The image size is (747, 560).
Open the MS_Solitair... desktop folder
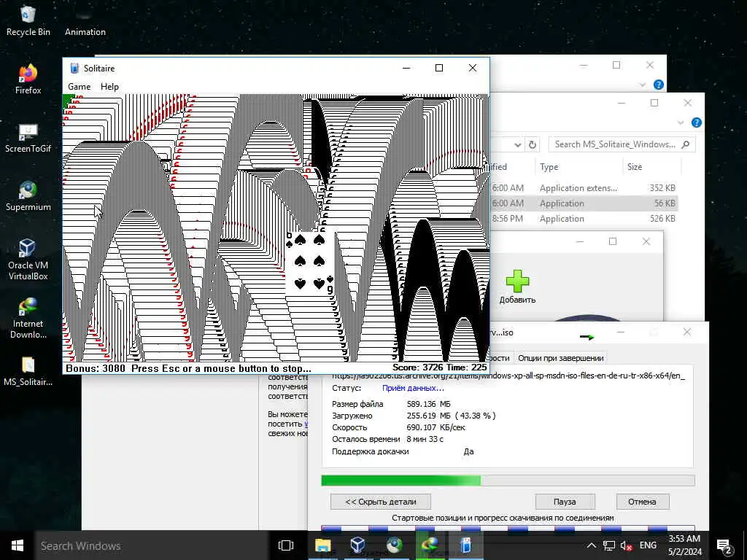(28, 371)
